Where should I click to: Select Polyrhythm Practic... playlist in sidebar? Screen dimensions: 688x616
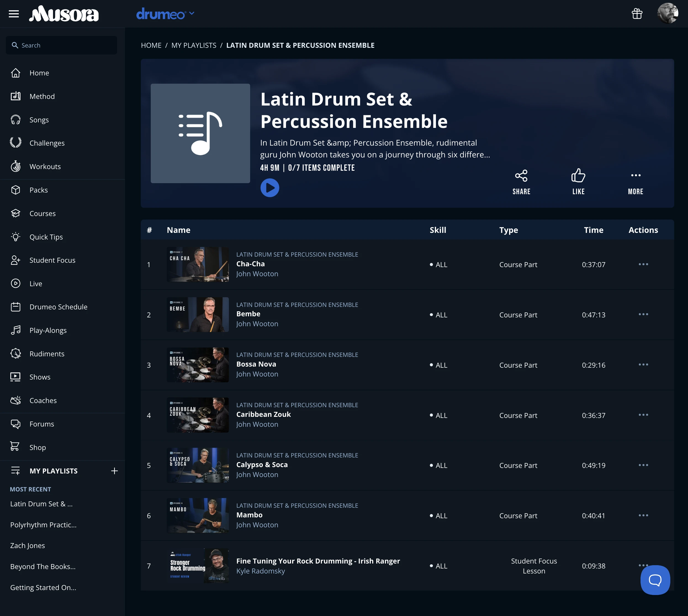pos(43,525)
